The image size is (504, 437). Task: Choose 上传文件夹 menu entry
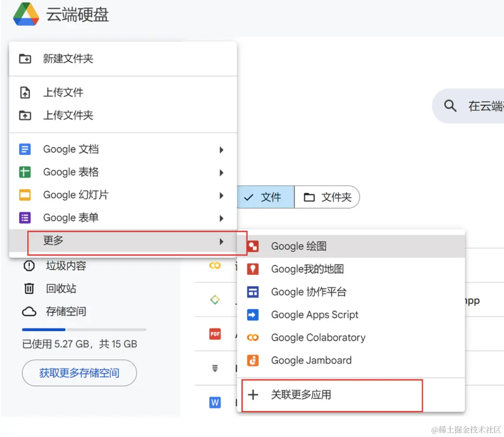pyautogui.click(x=123, y=115)
